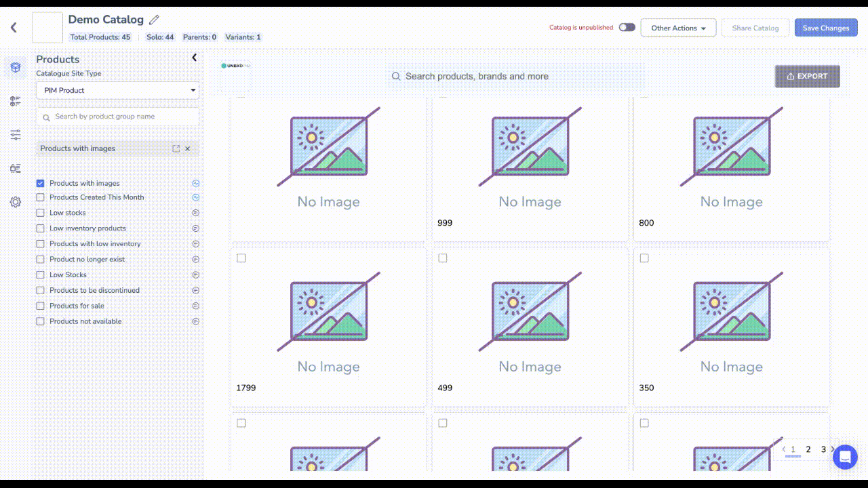Remove the Products with images chip

point(188,148)
